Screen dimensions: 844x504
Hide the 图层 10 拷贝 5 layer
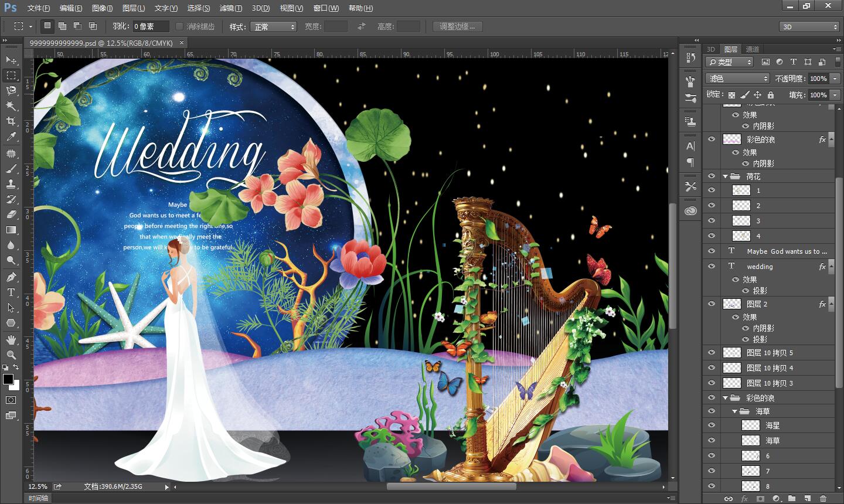click(712, 352)
